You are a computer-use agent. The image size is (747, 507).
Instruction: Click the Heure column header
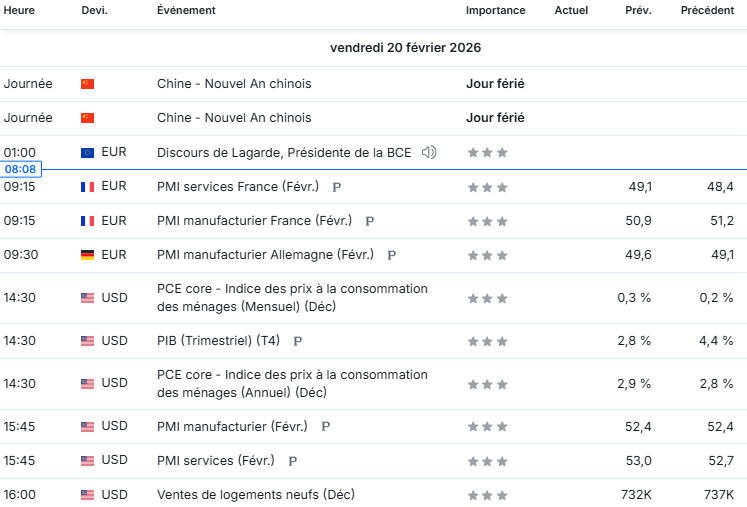(19, 10)
